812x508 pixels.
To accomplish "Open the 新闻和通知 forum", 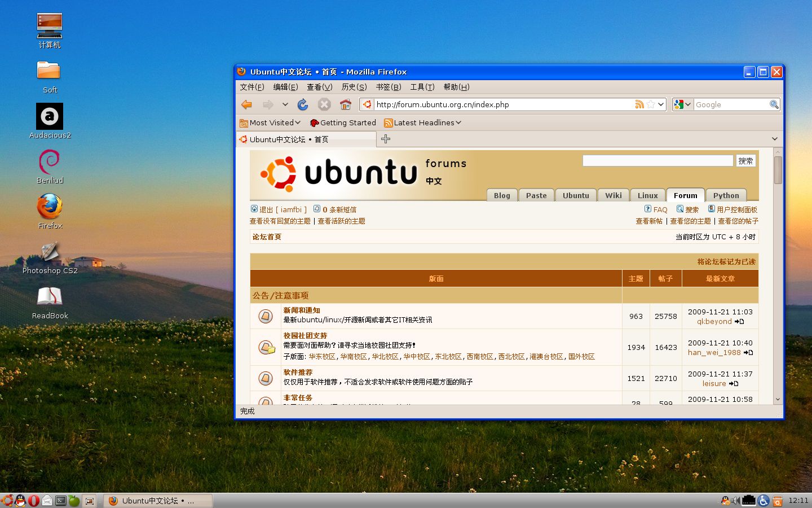I will (302, 310).
